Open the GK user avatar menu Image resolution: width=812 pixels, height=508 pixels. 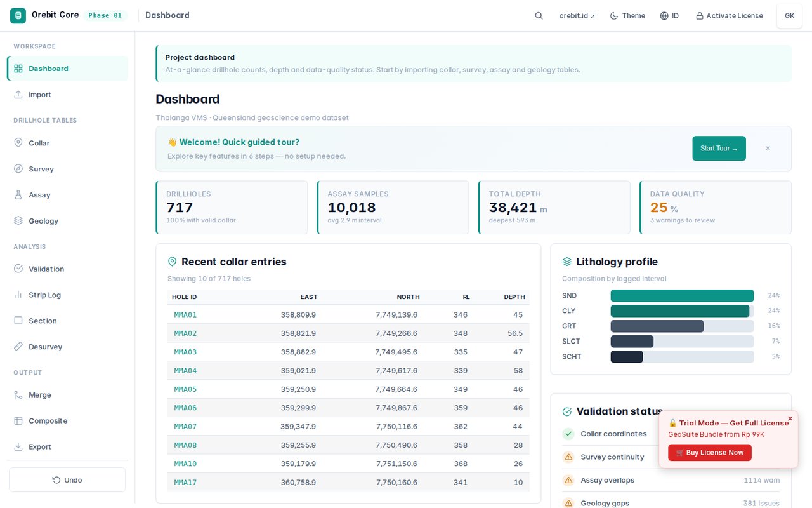click(x=789, y=16)
